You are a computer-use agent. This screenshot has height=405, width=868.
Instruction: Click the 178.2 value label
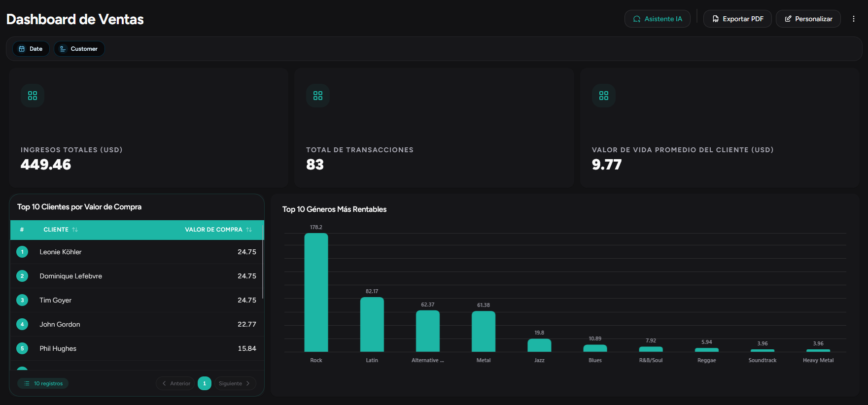click(x=316, y=227)
